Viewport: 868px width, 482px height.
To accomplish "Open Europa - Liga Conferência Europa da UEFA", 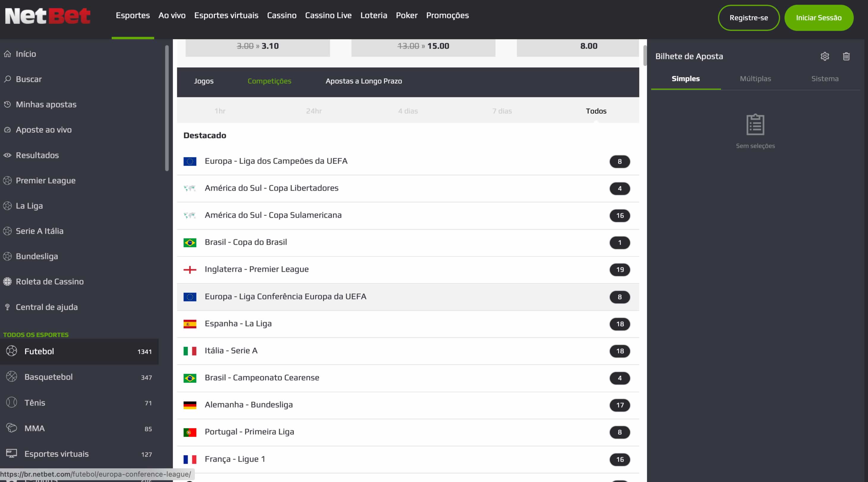I will [x=408, y=297].
